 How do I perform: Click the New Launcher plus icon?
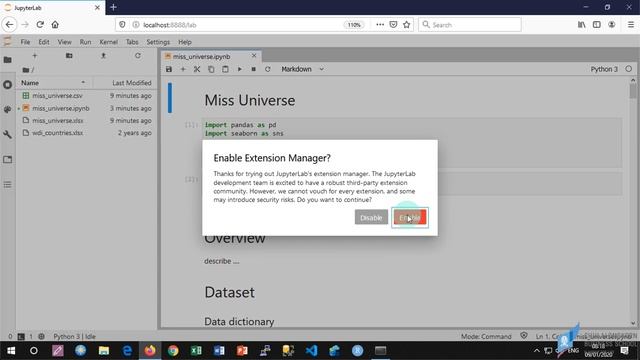(x=35, y=56)
